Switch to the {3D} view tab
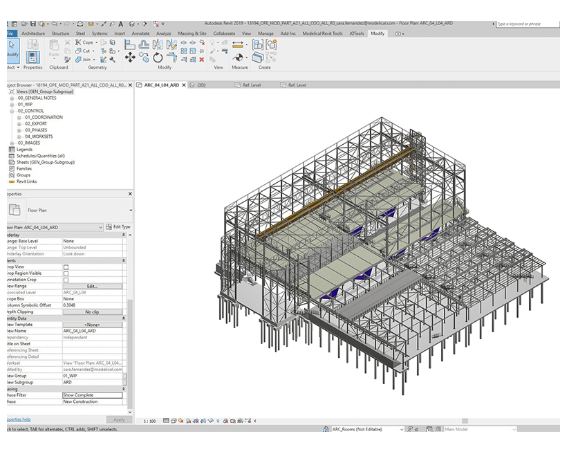This screenshot has width=568, height=465. click(x=202, y=85)
